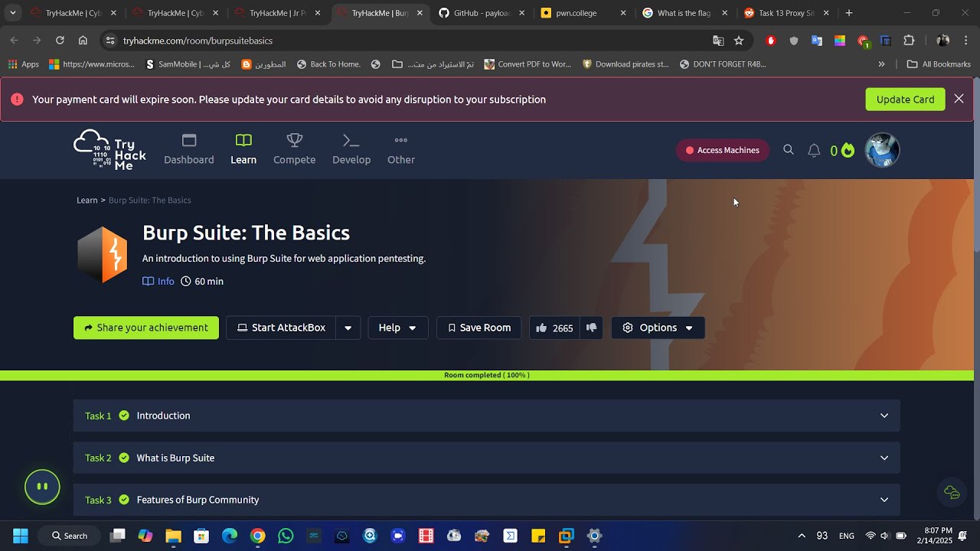This screenshot has width=980, height=551.
Task: Open the Develop nav item
Action: tap(351, 150)
